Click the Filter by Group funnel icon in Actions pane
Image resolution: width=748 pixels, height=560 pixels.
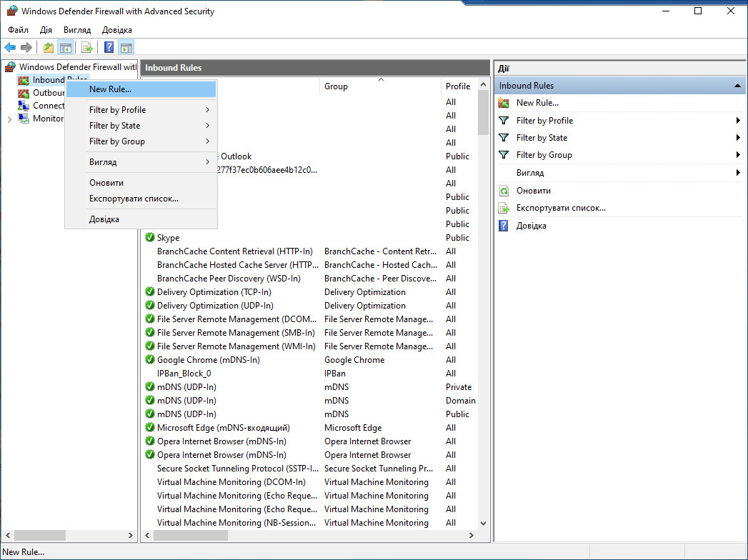(x=504, y=155)
